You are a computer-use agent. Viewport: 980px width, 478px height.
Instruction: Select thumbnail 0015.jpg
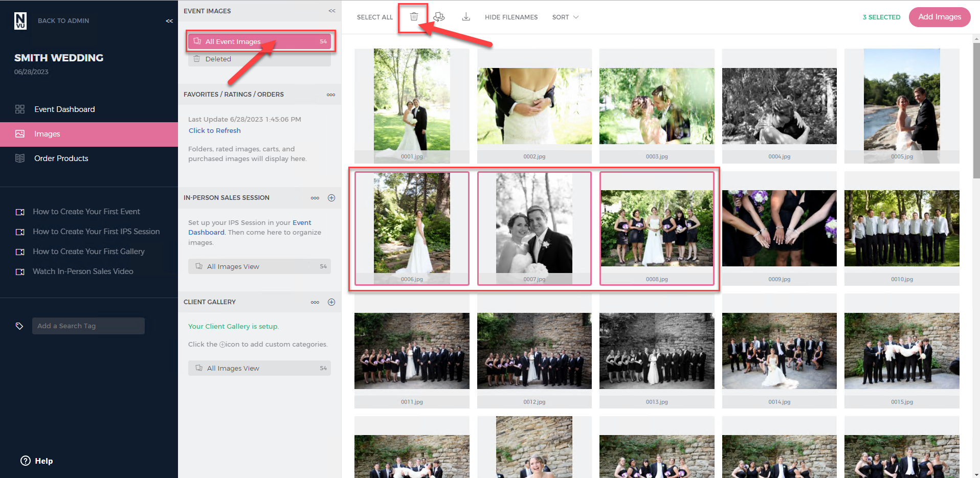tap(902, 351)
